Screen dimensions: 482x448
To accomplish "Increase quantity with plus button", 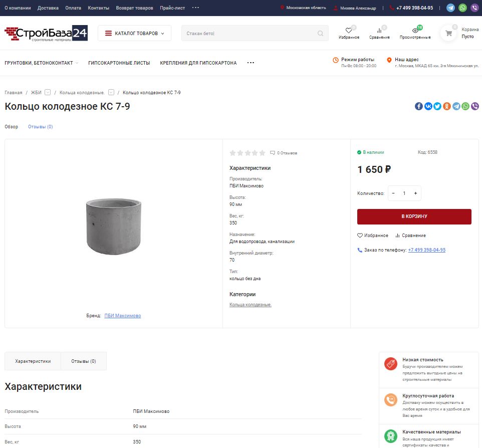I will tap(415, 193).
